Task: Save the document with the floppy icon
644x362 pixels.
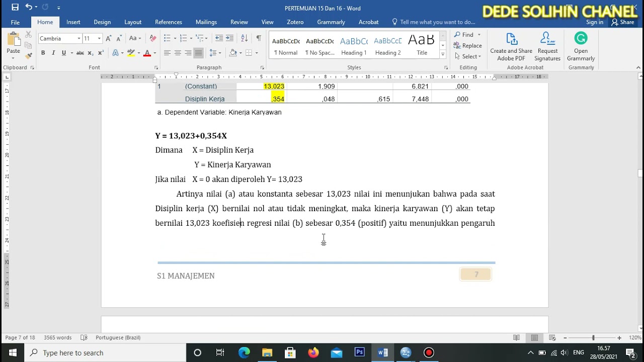Action: pyautogui.click(x=15, y=8)
